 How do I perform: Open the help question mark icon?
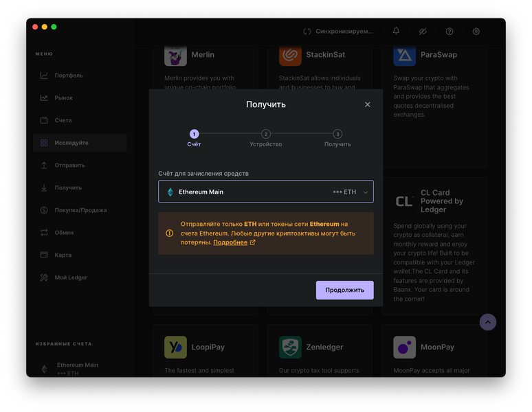(x=450, y=32)
